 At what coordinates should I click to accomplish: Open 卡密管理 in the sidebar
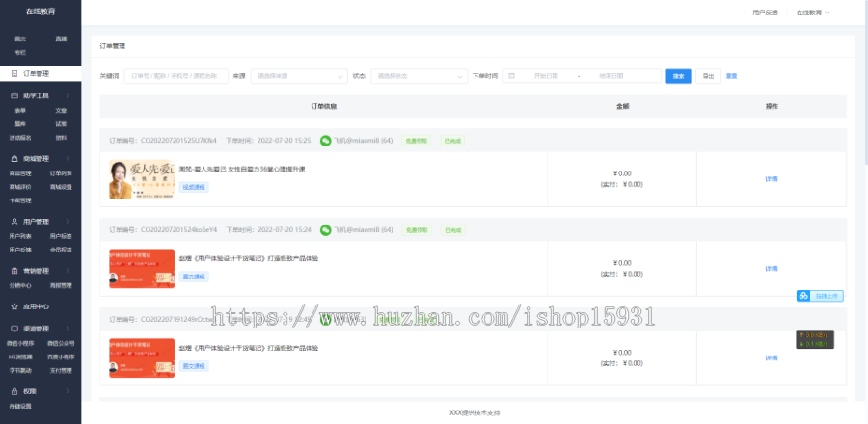(20, 200)
